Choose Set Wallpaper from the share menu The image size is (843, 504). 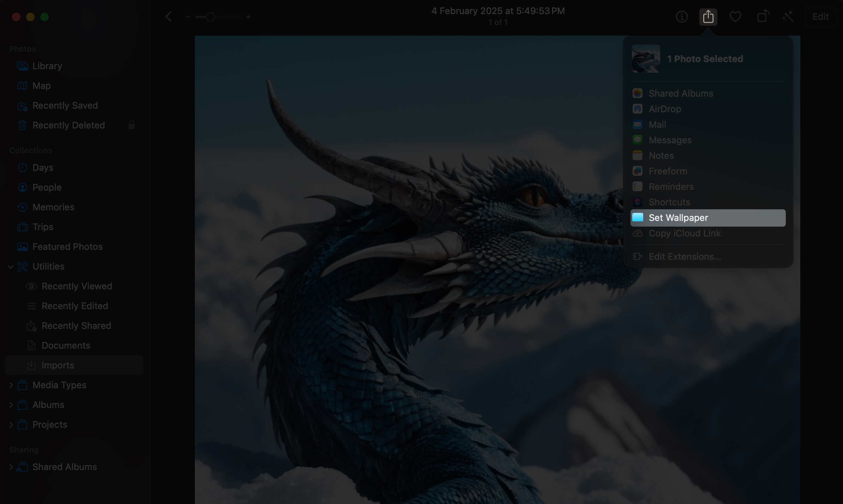[678, 218]
